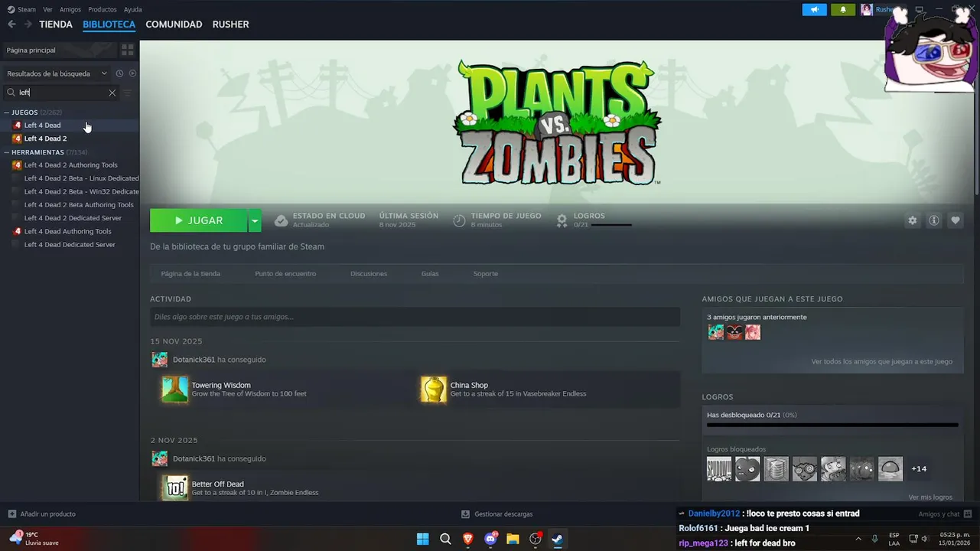Viewport: 980px width, 551px height.
Task: Open the Amigos menu
Action: click(x=70, y=9)
